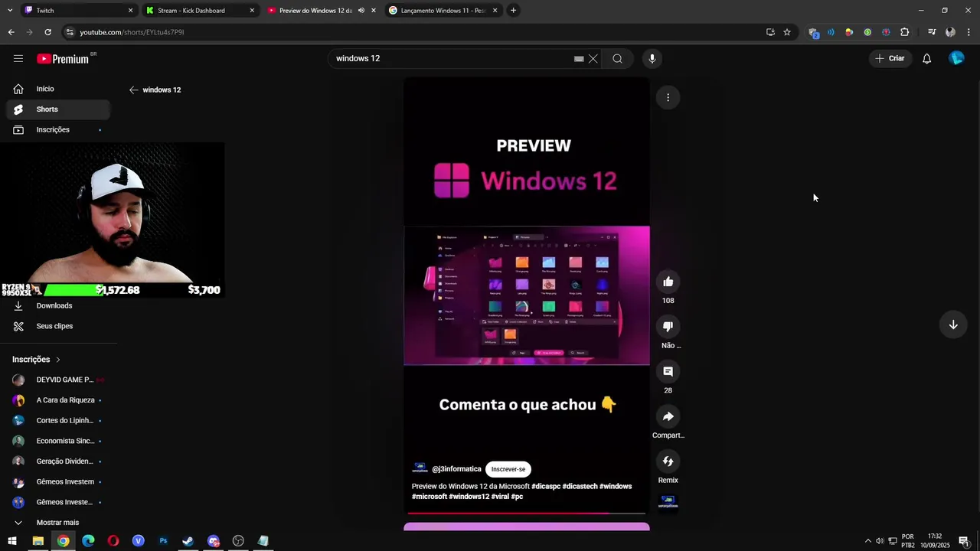Click the Remix button
The height and width of the screenshot is (551, 980).
pos(668,461)
